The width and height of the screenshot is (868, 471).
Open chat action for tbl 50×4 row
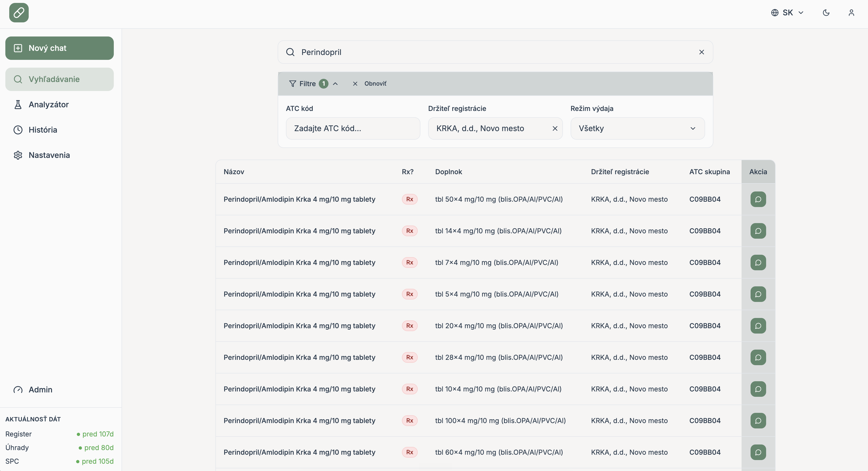tap(758, 199)
